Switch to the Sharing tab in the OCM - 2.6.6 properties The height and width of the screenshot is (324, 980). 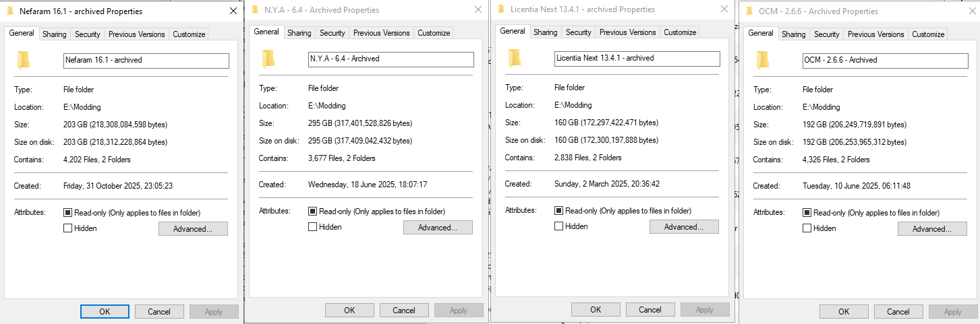coord(794,34)
